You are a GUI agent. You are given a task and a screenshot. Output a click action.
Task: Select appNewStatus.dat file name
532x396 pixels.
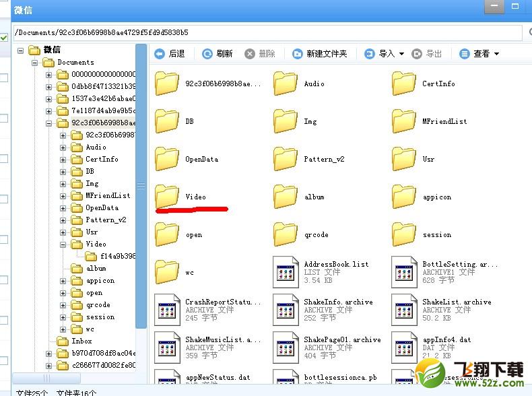(218, 377)
